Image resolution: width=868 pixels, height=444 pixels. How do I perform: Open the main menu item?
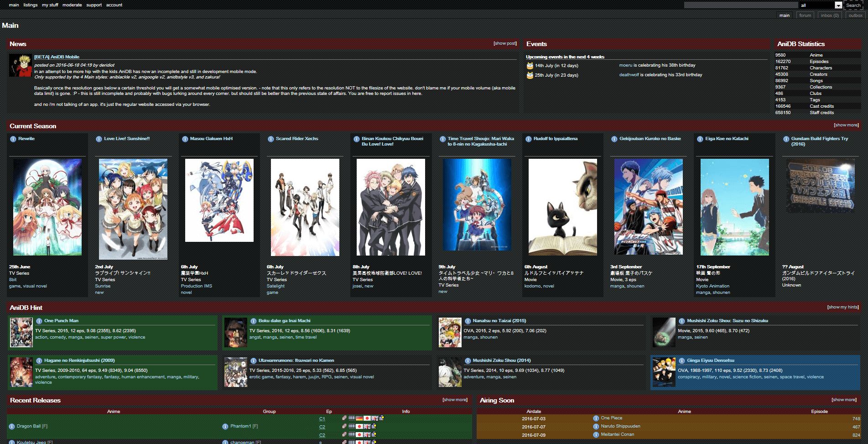pyautogui.click(x=14, y=5)
